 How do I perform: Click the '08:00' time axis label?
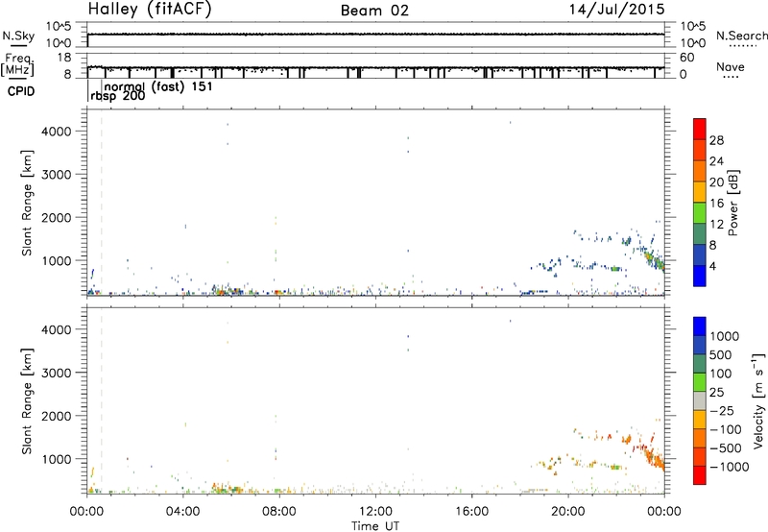point(279,512)
